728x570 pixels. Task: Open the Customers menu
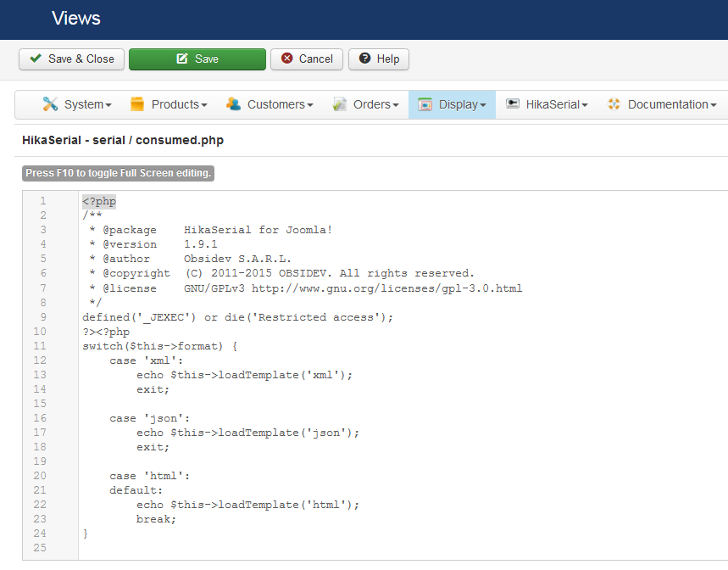[276, 104]
